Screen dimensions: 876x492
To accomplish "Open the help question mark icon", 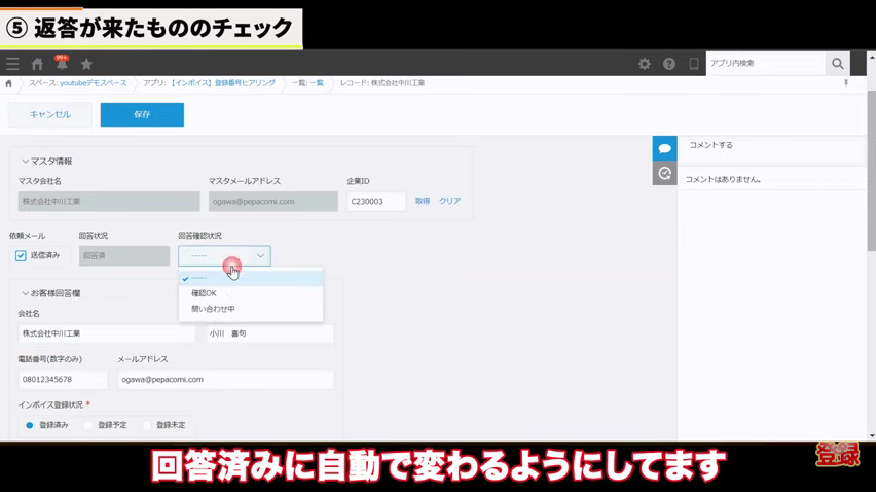I will coord(669,64).
